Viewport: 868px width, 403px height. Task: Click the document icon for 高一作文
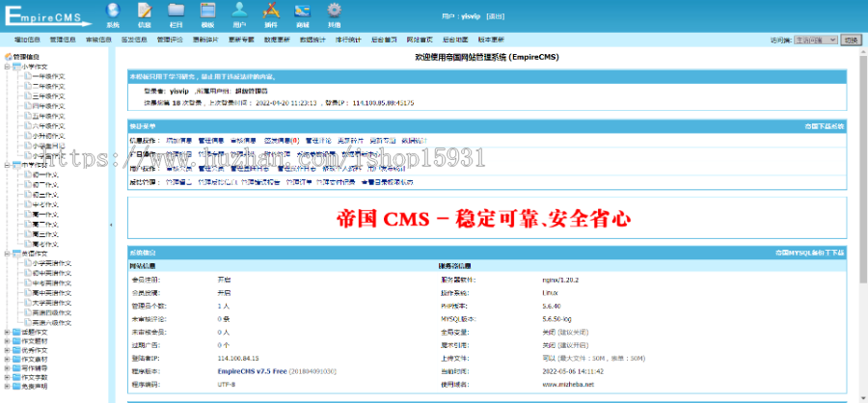pos(28,214)
